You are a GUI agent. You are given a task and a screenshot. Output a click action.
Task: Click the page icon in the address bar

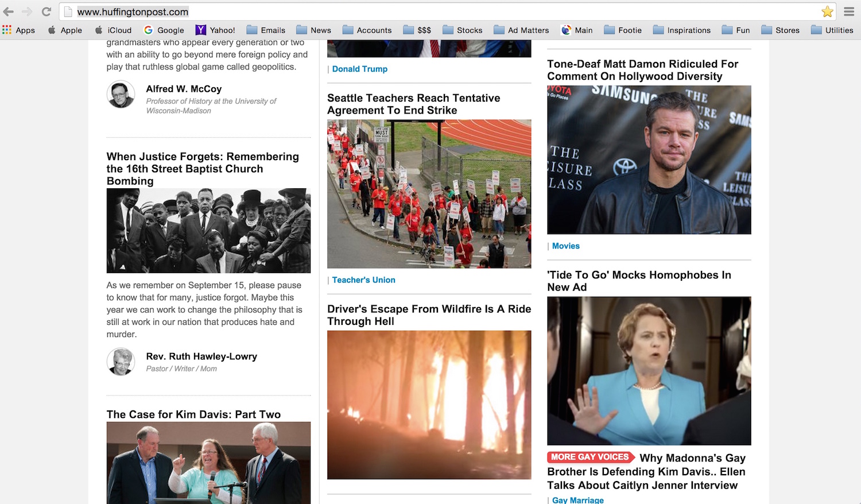68,12
